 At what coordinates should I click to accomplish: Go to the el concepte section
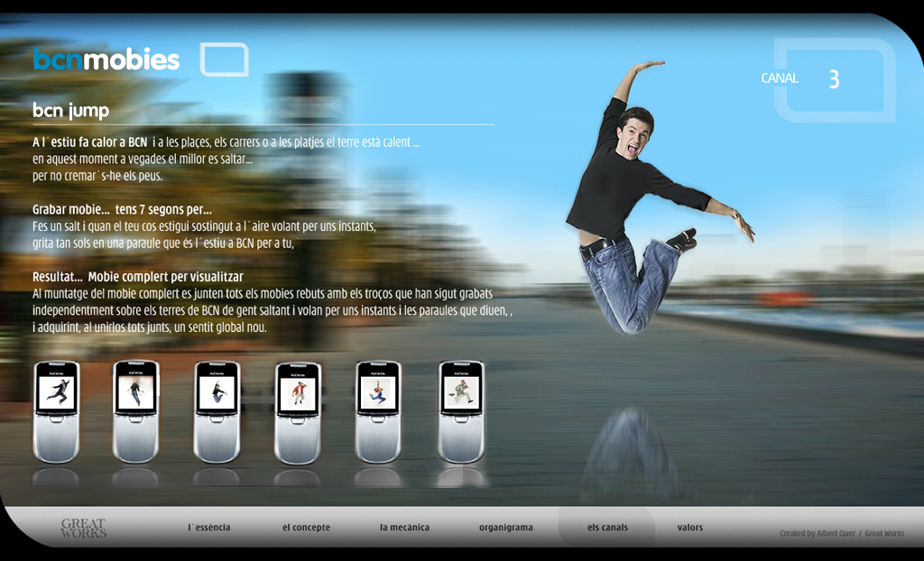[x=306, y=528]
